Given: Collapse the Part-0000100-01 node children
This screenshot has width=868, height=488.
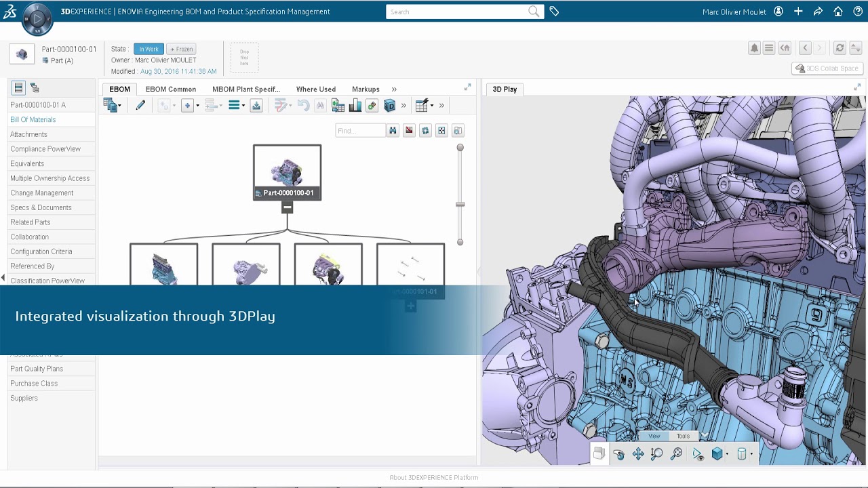Looking at the screenshot, I should click(288, 207).
